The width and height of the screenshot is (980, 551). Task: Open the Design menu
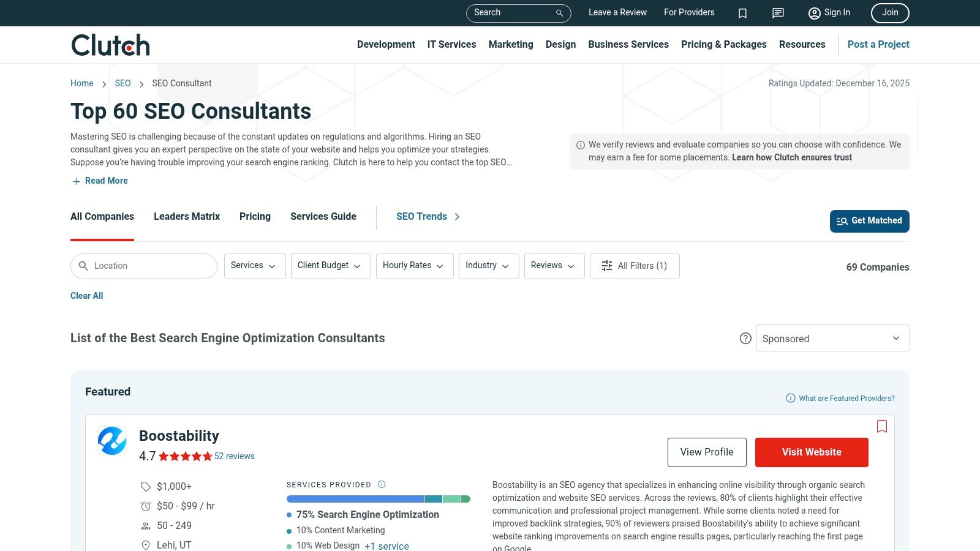pyautogui.click(x=560, y=44)
